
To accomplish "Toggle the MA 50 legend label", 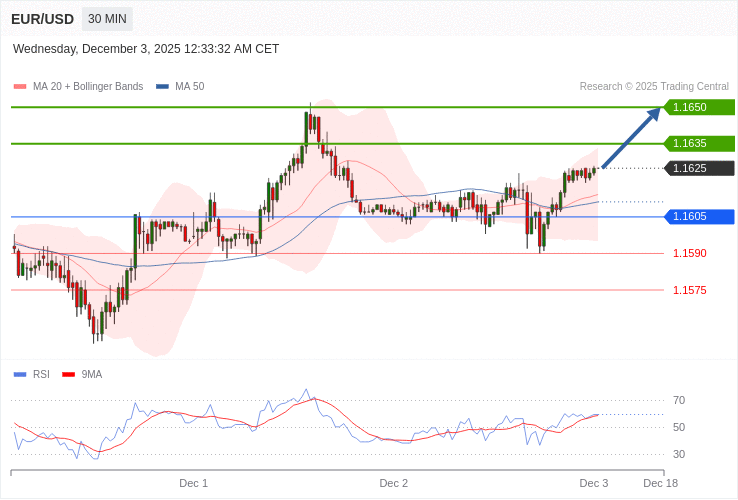I will pos(189,87).
